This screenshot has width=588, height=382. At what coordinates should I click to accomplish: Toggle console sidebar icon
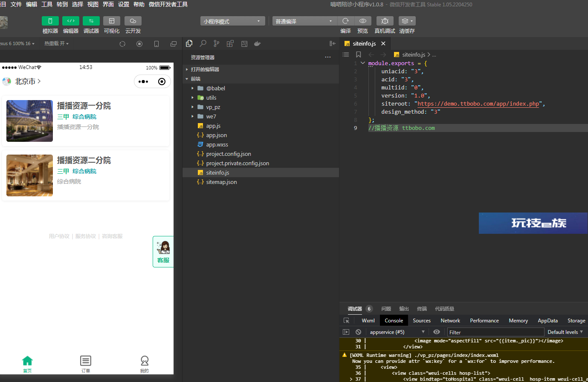coord(346,332)
